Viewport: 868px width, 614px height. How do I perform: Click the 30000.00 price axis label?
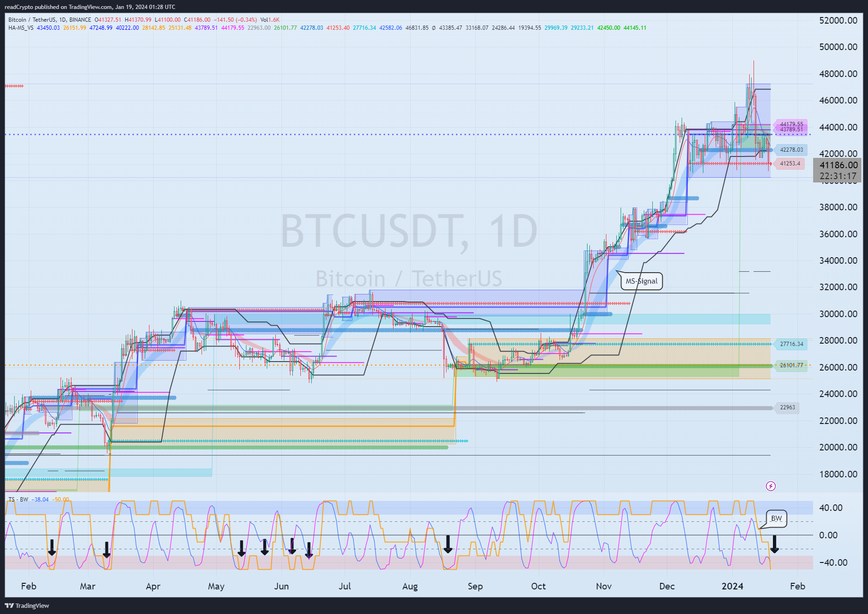tap(838, 314)
